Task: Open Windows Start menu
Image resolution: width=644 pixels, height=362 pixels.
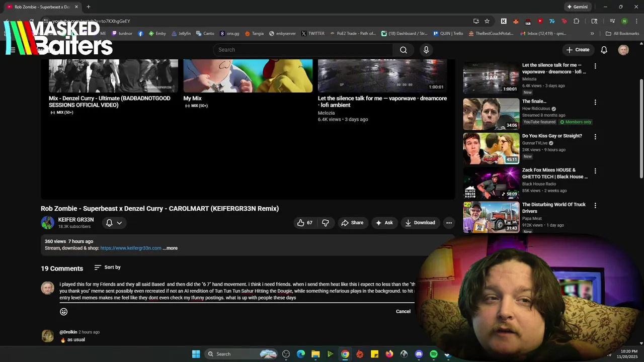Action: (x=196, y=354)
